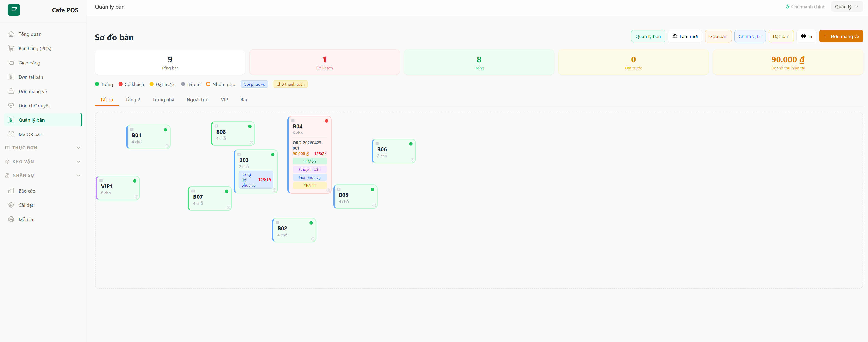Viewport: 868px width, 342px height.
Task: Click Chờ TT on table B04
Action: click(x=310, y=186)
